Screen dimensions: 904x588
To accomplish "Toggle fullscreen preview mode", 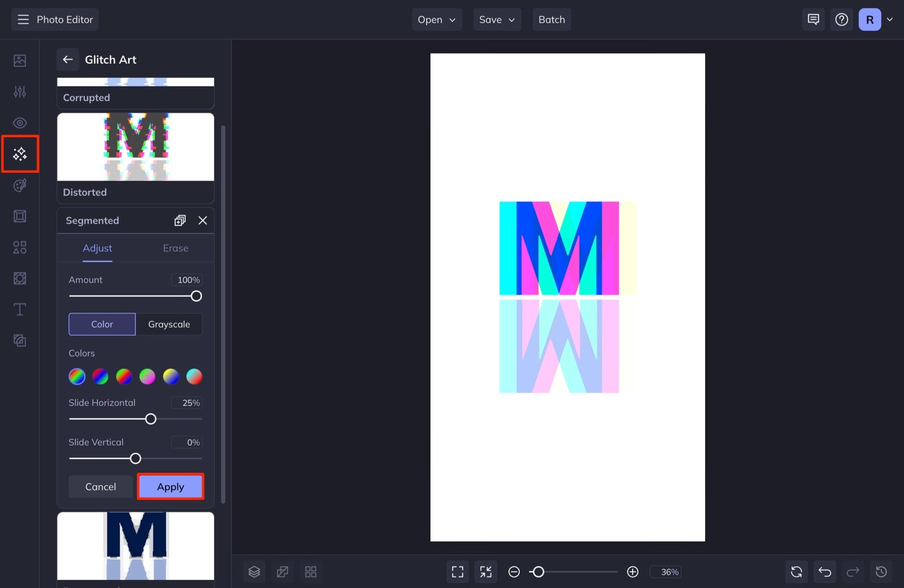I will tap(457, 572).
